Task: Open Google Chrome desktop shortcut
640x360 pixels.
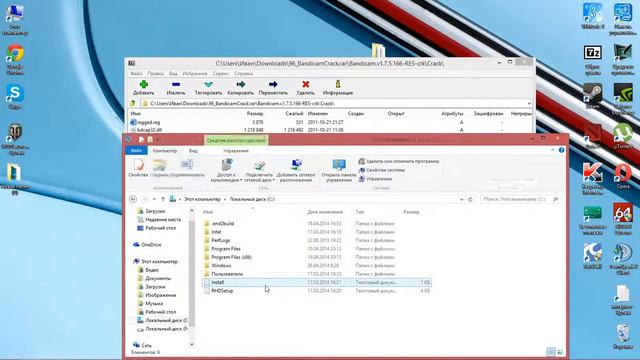Action: click(15, 59)
